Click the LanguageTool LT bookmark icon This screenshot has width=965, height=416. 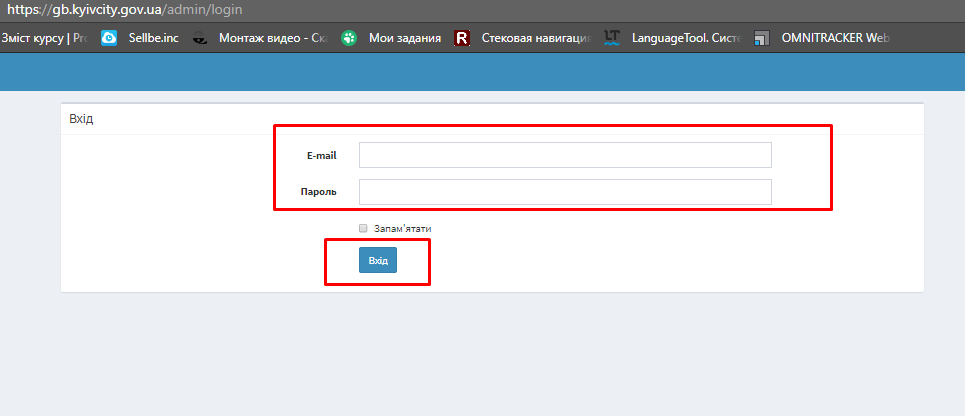(612, 39)
